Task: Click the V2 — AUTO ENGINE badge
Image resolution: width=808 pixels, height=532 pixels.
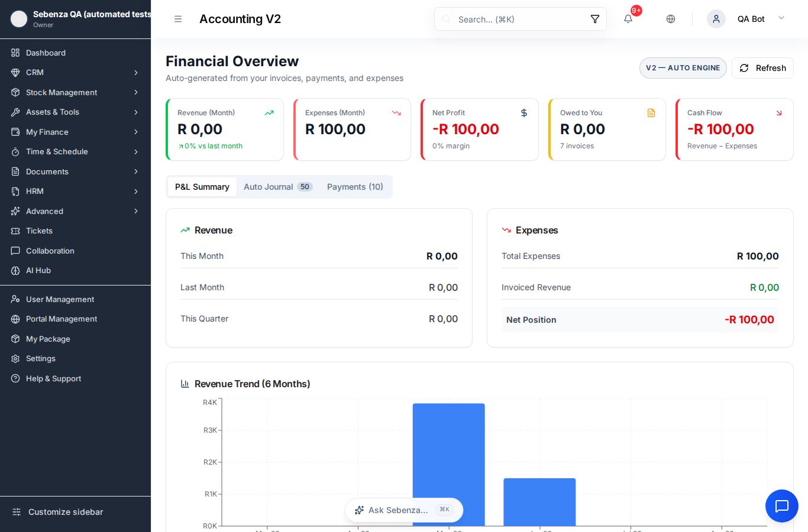Action: click(683, 68)
